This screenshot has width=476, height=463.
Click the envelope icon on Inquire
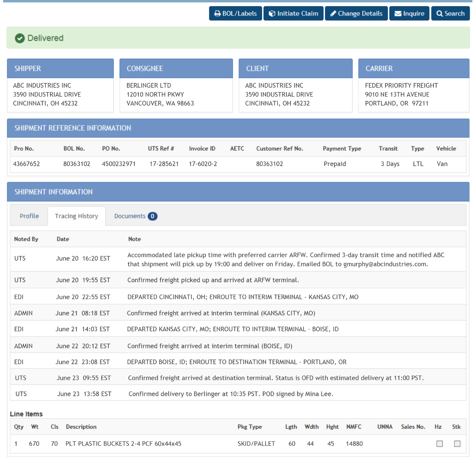point(398,13)
